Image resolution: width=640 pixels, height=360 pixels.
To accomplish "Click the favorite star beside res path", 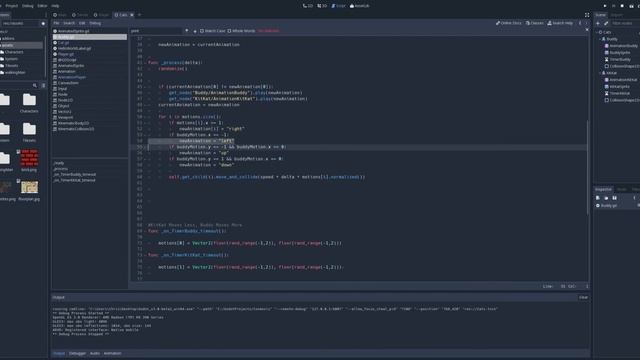I will (x=43, y=24).
